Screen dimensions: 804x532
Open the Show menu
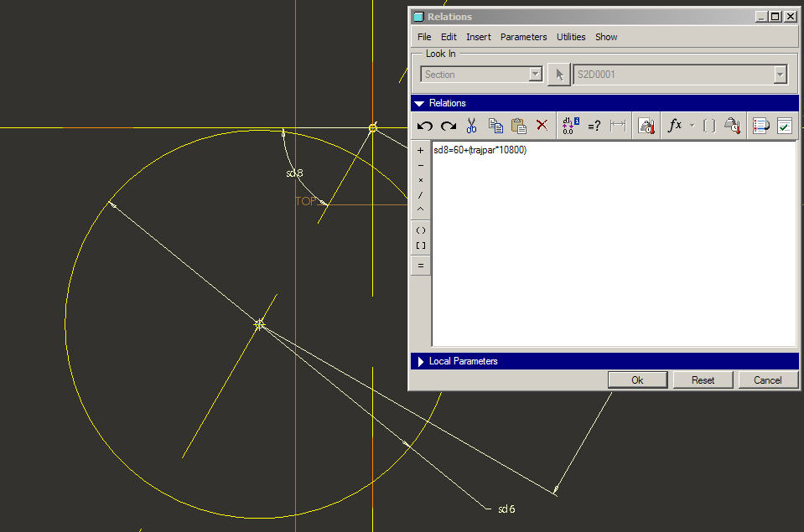606,37
